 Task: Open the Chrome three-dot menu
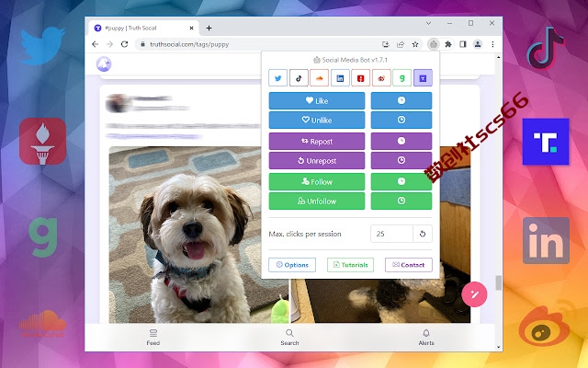click(492, 44)
